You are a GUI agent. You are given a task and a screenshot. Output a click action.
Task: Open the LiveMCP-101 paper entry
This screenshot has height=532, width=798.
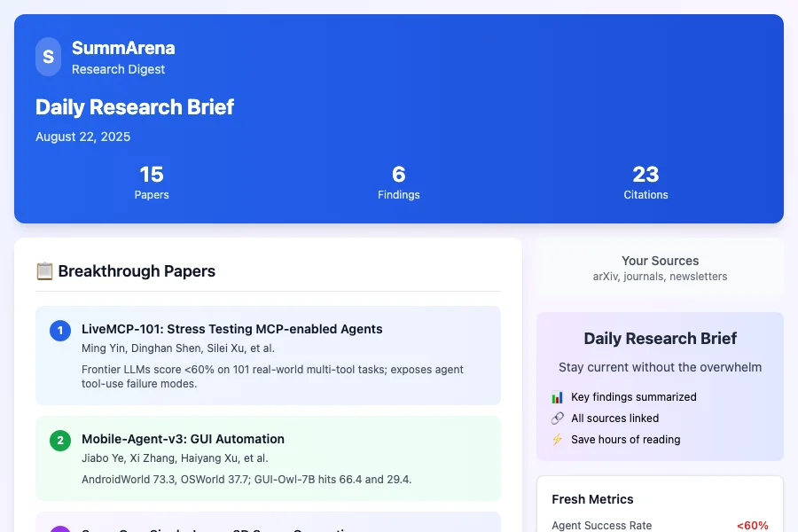tap(268, 355)
